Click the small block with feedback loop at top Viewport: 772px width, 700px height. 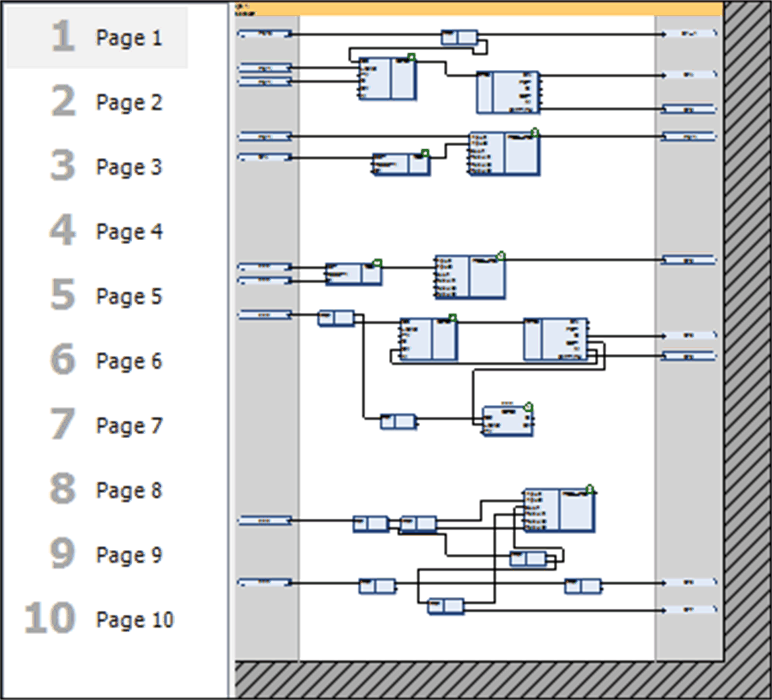tap(459, 38)
